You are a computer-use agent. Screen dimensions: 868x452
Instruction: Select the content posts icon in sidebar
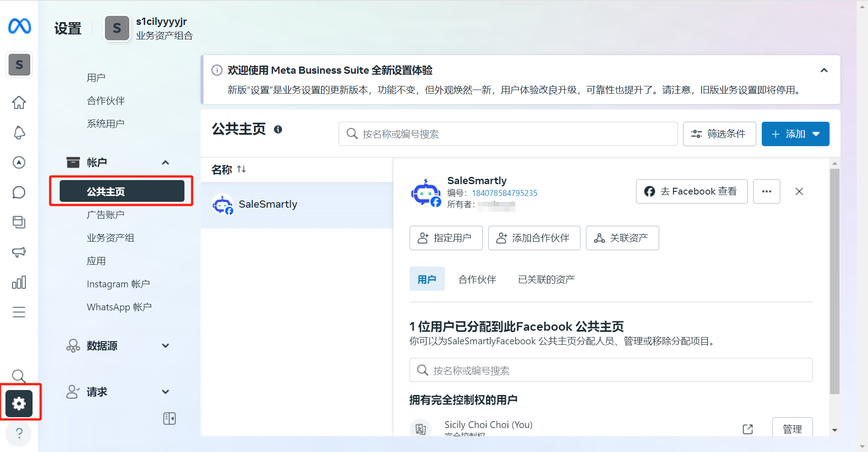19,222
